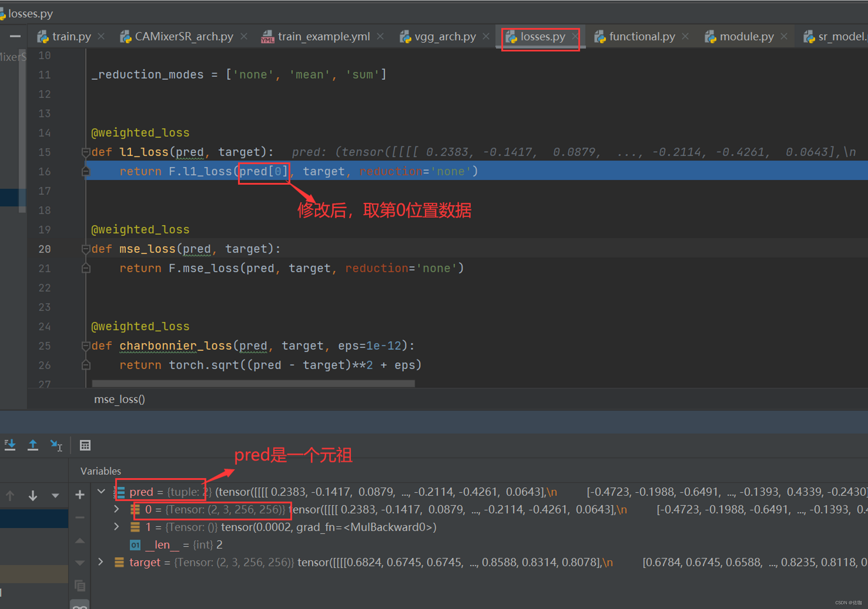
Task: Click the remove watch minus icon
Action: 80,517
